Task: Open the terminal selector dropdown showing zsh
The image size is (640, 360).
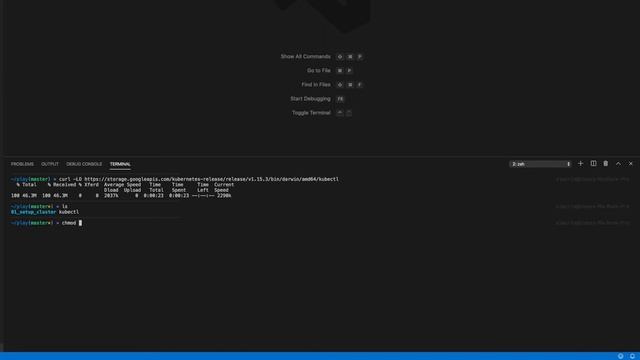Action: click(x=540, y=164)
